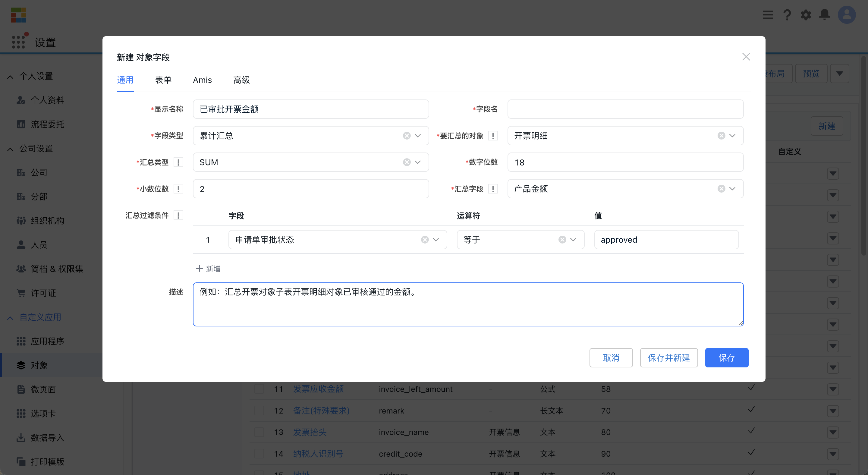Select 对象 in the sidebar
868x475 pixels.
(x=40, y=365)
